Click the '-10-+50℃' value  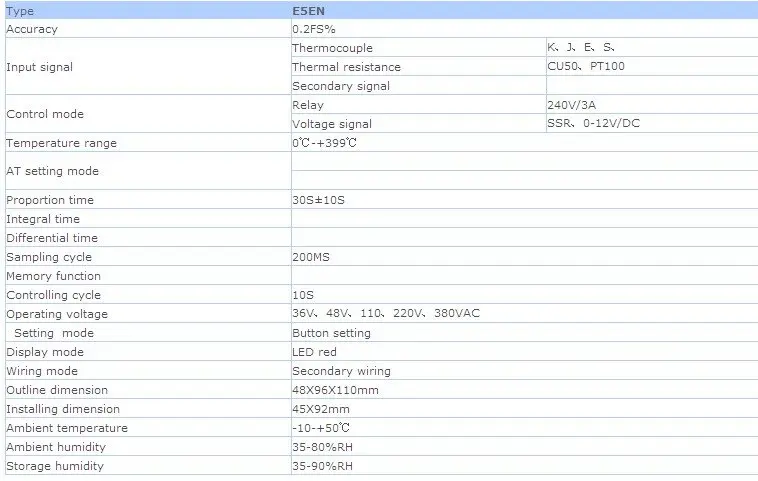[321, 428]
